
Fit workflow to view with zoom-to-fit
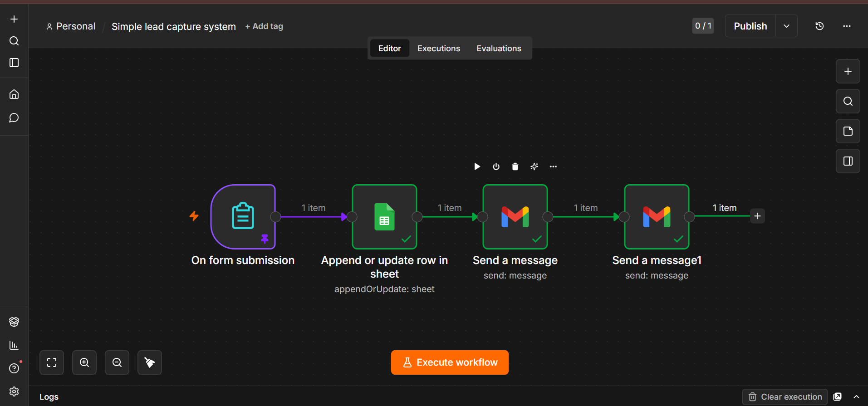point(52,362)
